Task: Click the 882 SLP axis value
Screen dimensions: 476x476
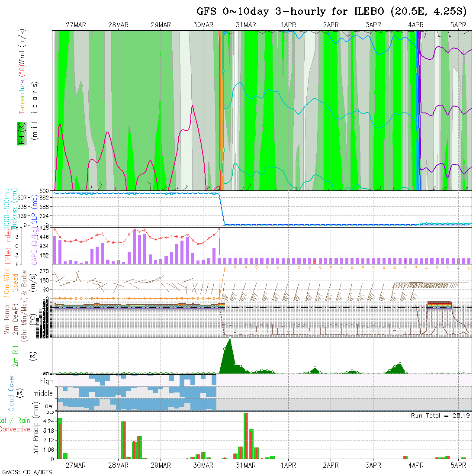Action: (44, 198)
